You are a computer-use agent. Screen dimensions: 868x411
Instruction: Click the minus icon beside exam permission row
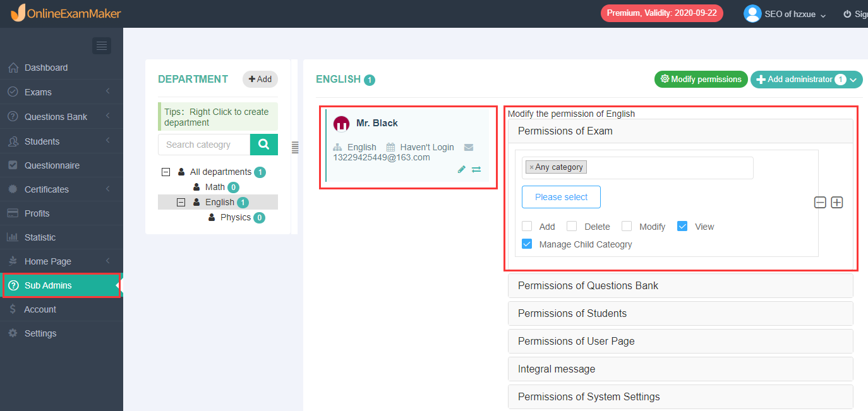point(820,203)
